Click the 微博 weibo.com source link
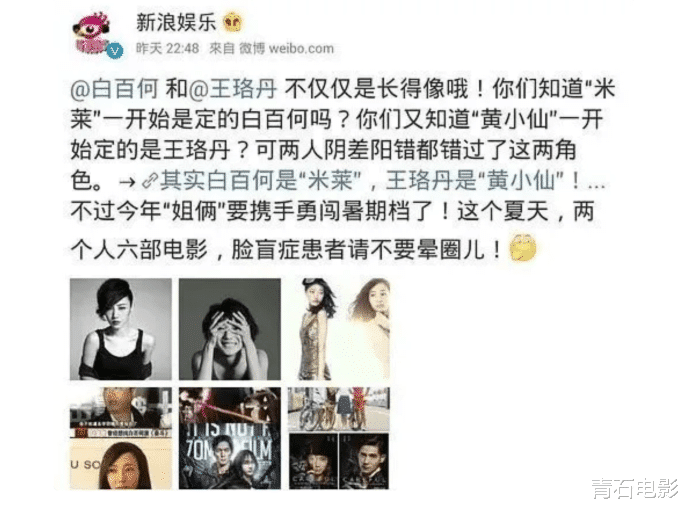This screenshot has width=690, height=513. (286, 48)
